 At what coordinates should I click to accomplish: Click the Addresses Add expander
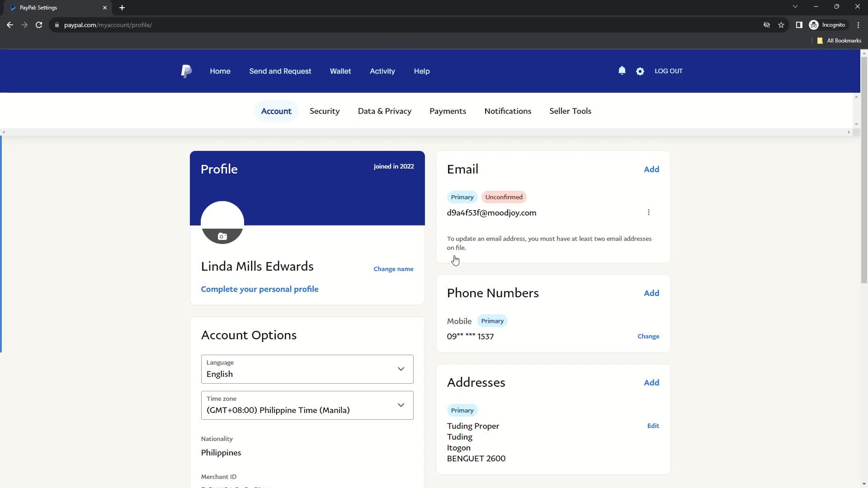(x=651, y=382)
